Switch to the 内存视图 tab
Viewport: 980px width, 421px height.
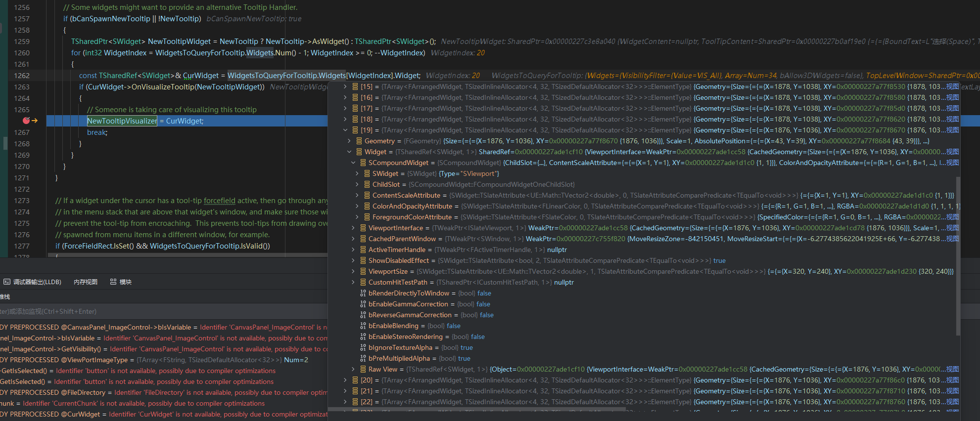(x=86, y=282)
